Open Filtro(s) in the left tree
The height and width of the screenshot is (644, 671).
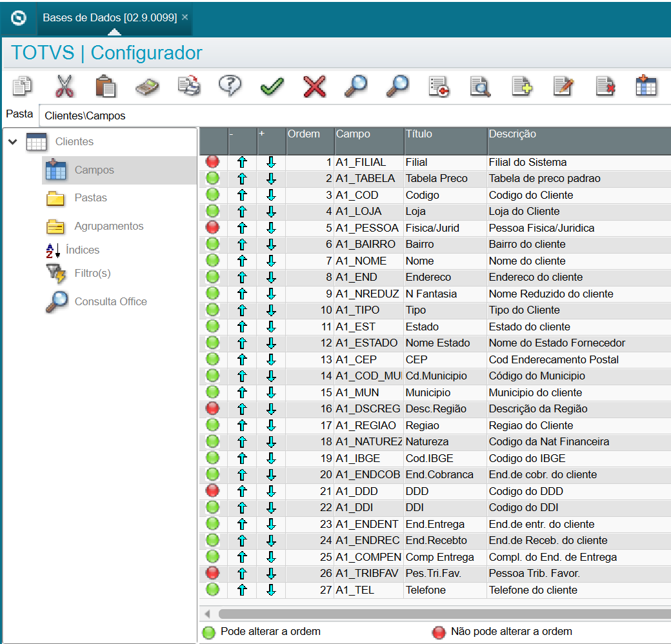tap(92, 273)
